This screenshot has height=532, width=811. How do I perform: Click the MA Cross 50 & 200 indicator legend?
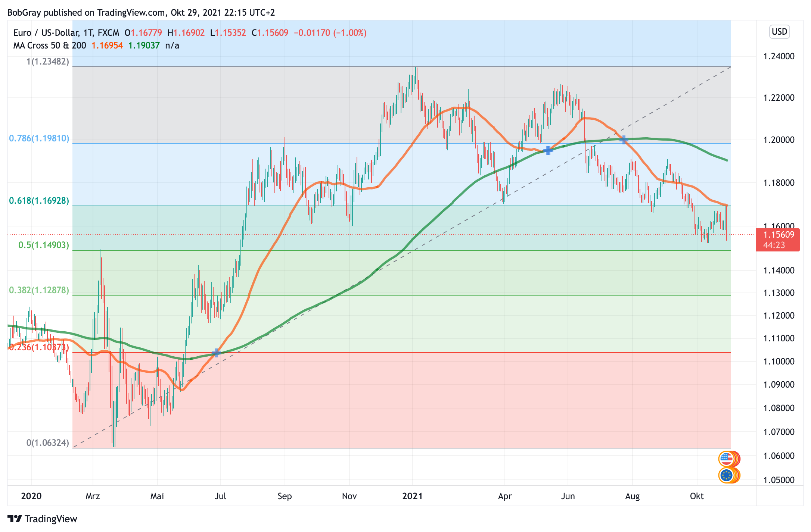pyautogui.click(x=50, y=46)
